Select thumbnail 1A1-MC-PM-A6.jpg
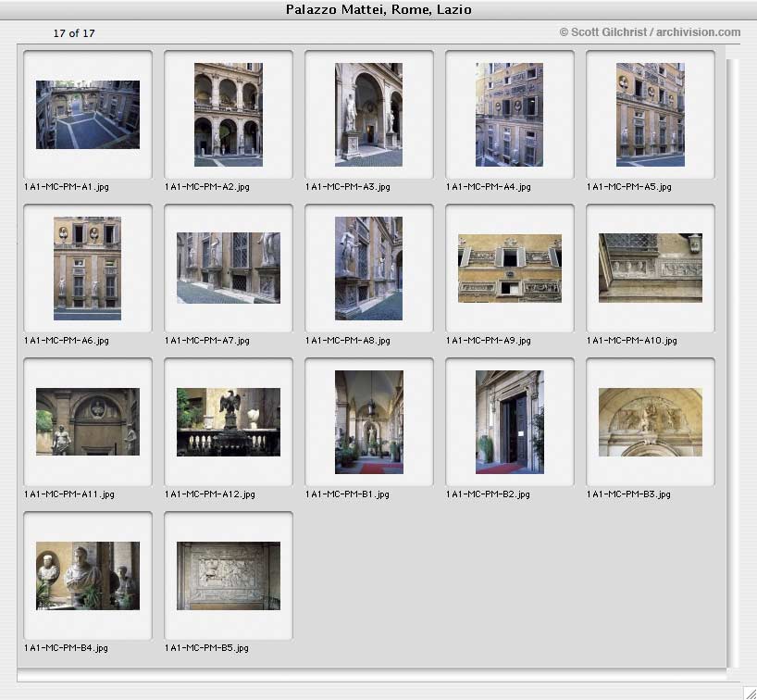757x700 pixels. [x=87, y=269]
